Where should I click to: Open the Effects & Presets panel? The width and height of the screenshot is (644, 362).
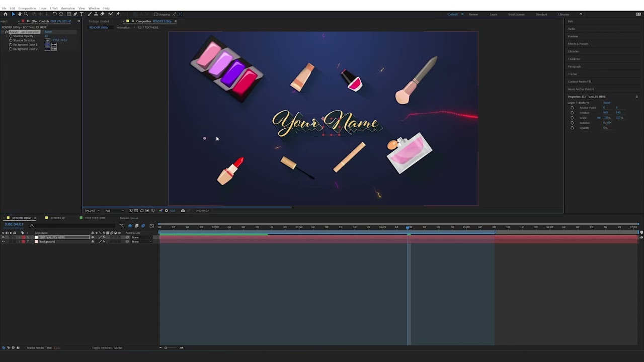point(578,44)
